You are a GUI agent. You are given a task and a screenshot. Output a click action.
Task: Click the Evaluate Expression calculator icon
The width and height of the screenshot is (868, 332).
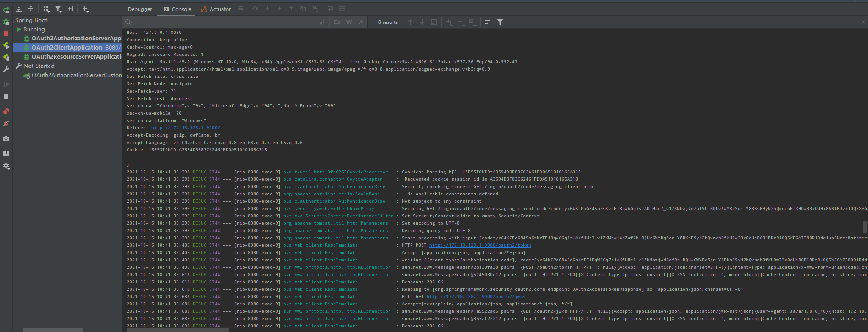(x=330, y=9)
